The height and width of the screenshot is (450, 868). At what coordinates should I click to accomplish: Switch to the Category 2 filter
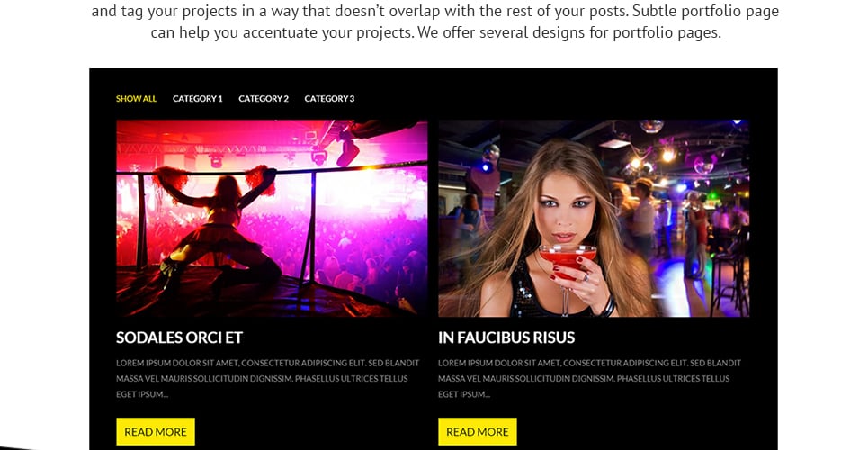tap(264, 99)
